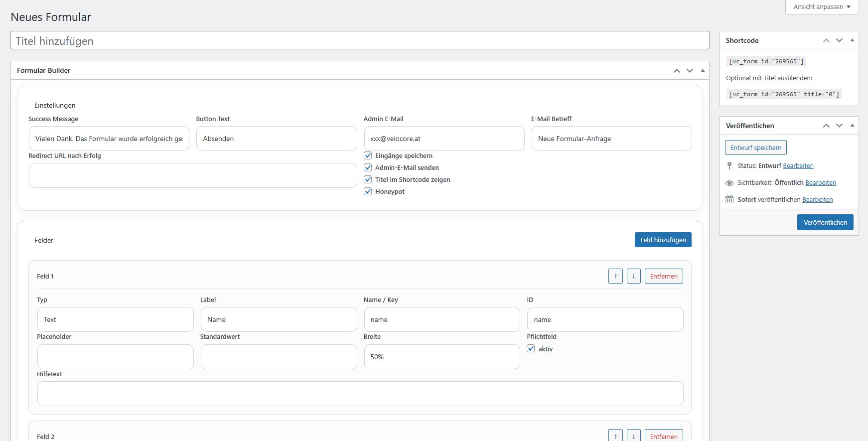Disable the Honeypot checkbox
This screenshot has width=868, height=441.
(368, 191)
